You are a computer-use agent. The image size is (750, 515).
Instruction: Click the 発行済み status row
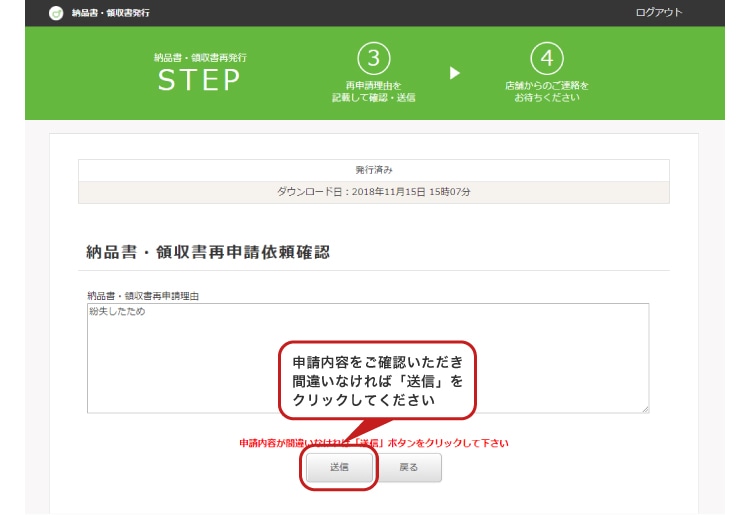(x=373, y=170)
